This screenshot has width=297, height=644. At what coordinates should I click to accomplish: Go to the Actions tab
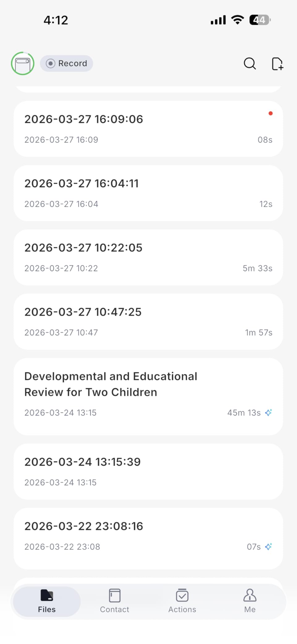coord(182,601)
